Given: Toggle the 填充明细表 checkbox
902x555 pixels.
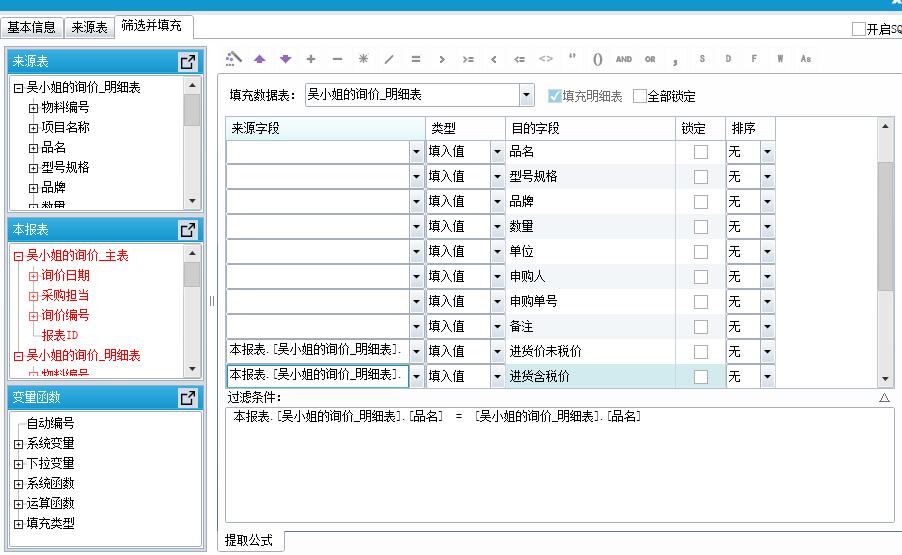Looking at the screenshot, I should 555,96.
